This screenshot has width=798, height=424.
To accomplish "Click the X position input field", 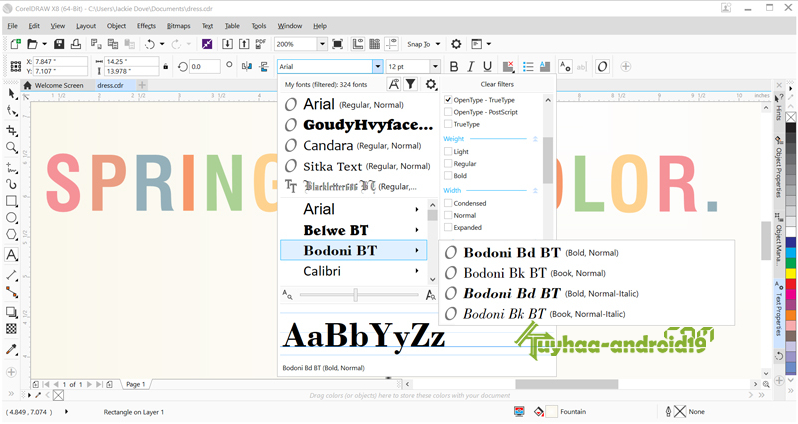I will [x=60, y=62].
